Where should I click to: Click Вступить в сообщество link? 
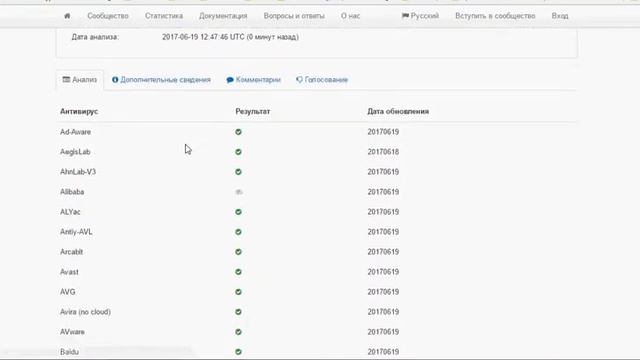point(495,16)
